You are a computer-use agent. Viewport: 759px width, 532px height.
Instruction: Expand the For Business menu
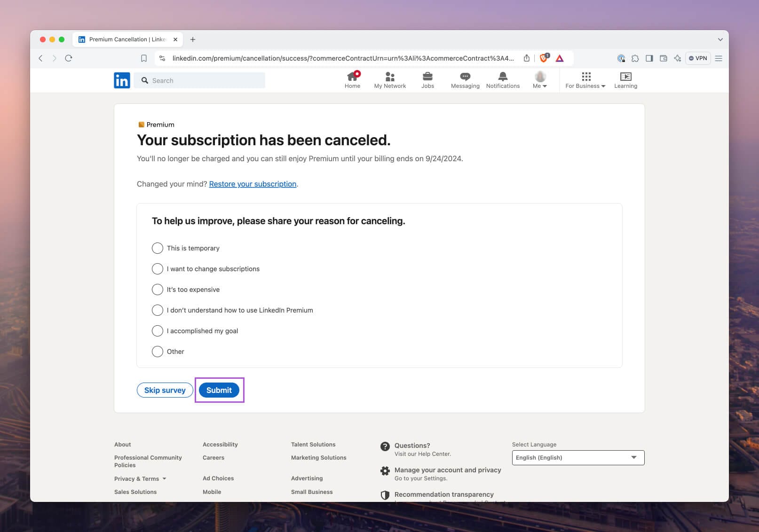(x=585, y=79)
